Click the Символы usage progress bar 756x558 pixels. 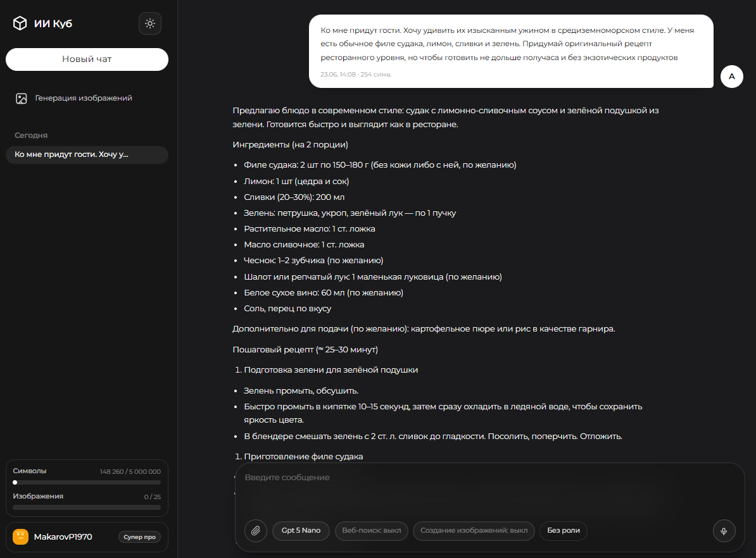[87, 482]
